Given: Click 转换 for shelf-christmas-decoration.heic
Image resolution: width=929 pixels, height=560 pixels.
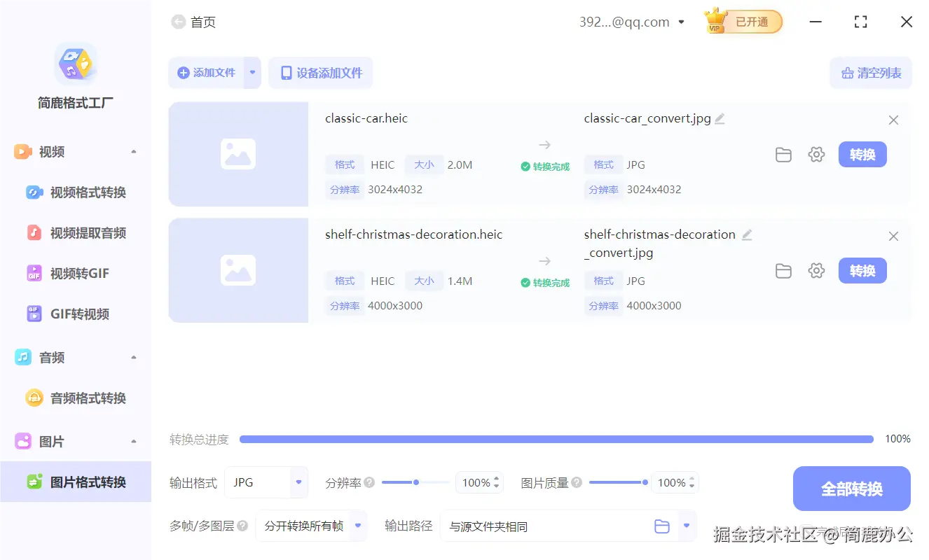Looking at the screenshot, I should click(x=862, y=271).
